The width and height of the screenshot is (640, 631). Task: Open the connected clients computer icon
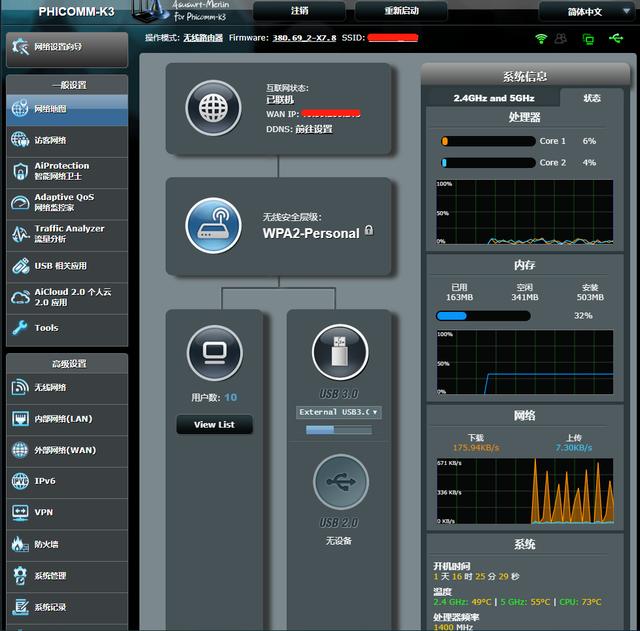click(x=215, y=353)
